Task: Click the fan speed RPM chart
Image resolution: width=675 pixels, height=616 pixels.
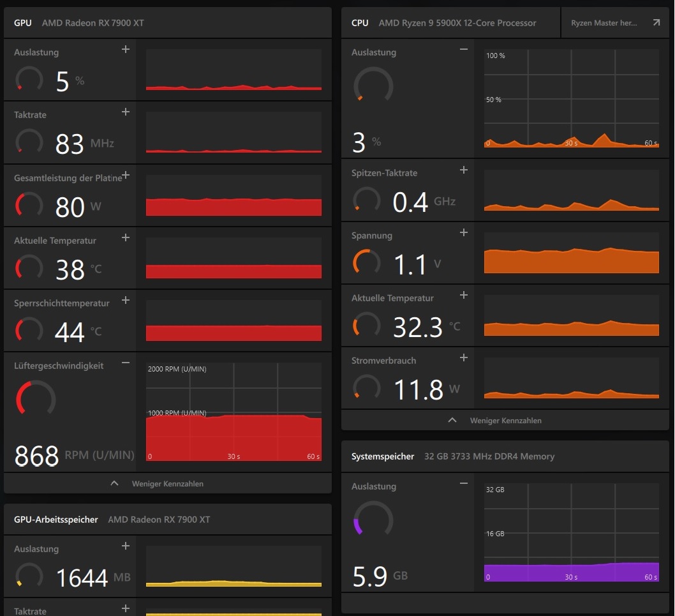Action: pos(234,412)
